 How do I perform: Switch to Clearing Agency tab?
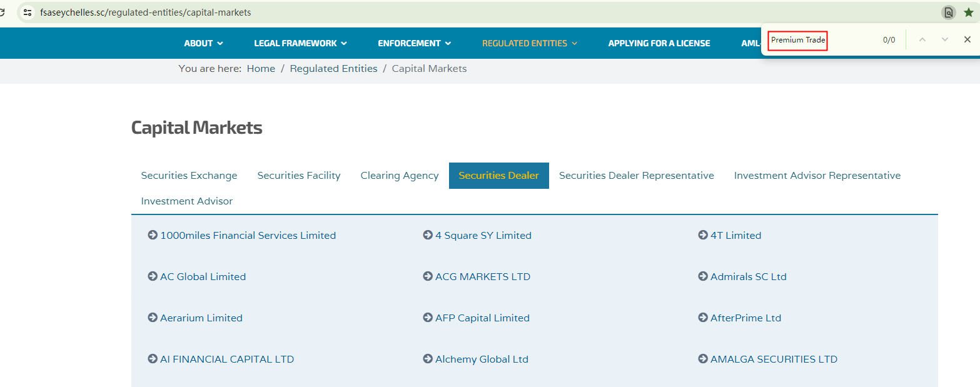(400, 176)
